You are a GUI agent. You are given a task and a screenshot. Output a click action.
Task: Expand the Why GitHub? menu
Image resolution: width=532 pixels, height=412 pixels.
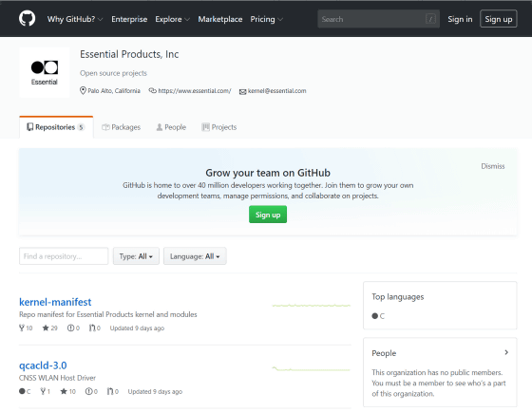tap(75, 19)
